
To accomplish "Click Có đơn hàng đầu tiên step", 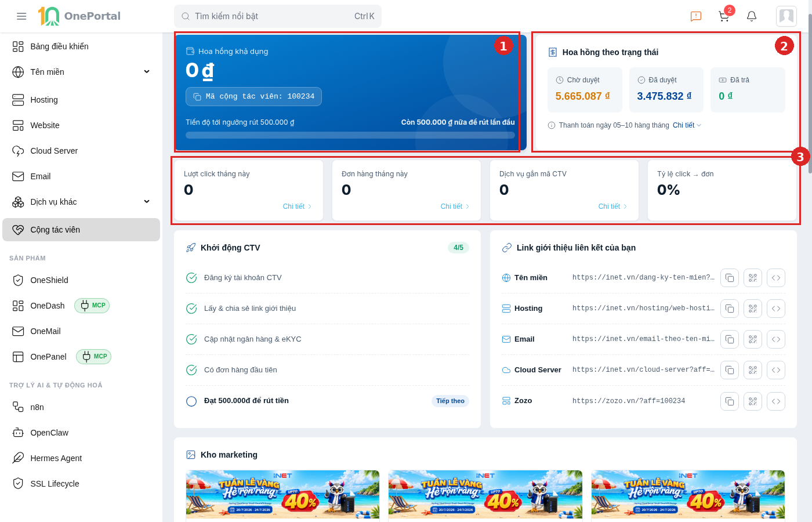I will tap(327, 370).
